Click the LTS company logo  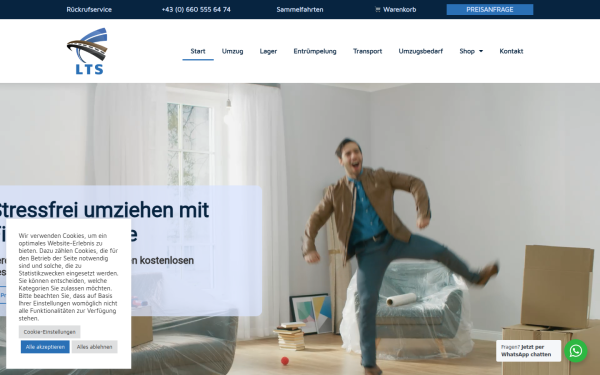87,51
